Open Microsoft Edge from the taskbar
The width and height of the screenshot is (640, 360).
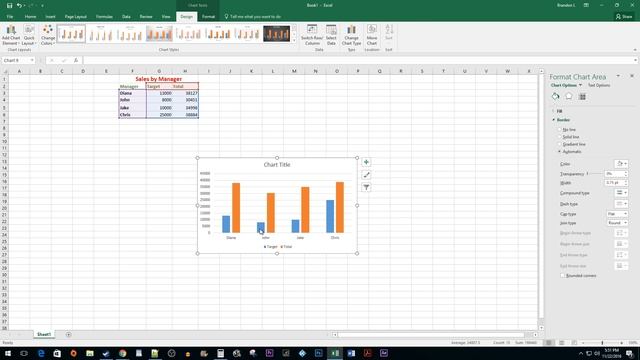tap(41, 353)
